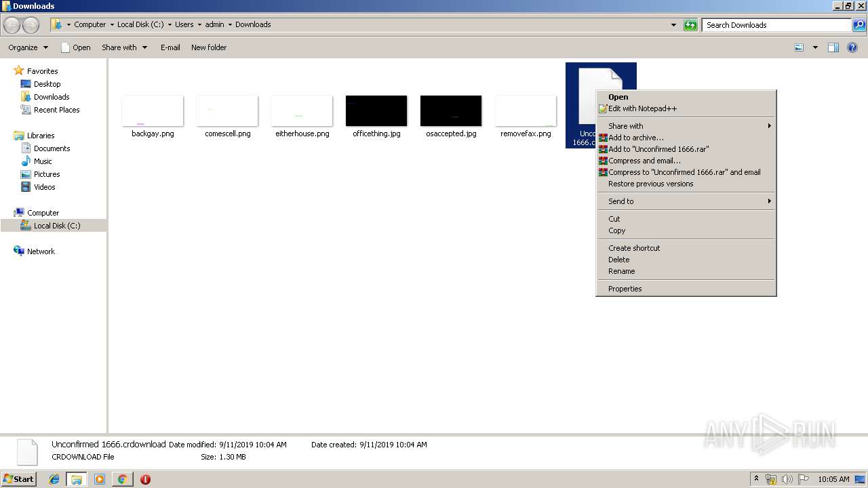This screenshot has width=868, height=488.
Task: Click Users in the address path
Action: 184,24
